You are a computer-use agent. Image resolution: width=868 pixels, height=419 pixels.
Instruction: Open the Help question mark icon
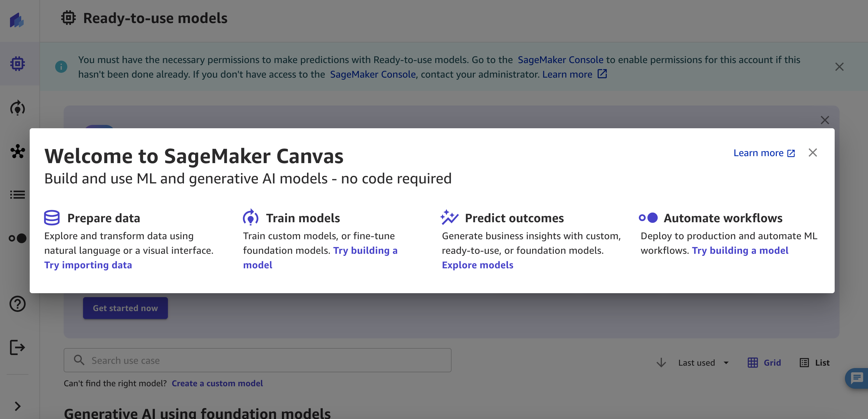pyautogui.click(x=18, y=304)
